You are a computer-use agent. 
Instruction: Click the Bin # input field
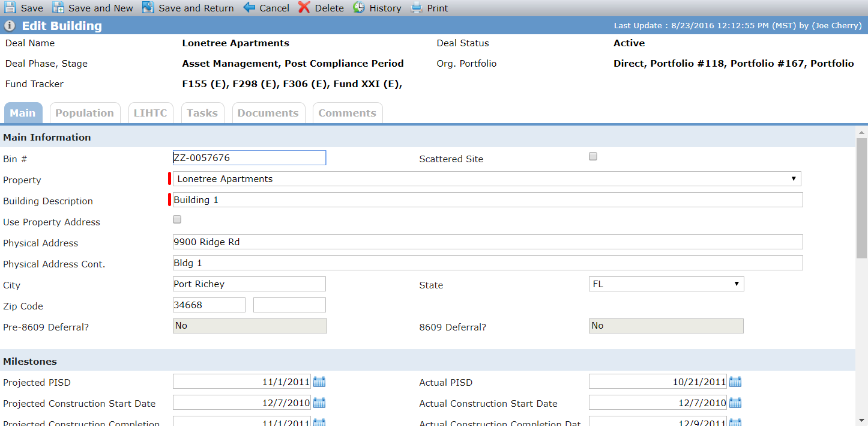(x=249, y=158)
